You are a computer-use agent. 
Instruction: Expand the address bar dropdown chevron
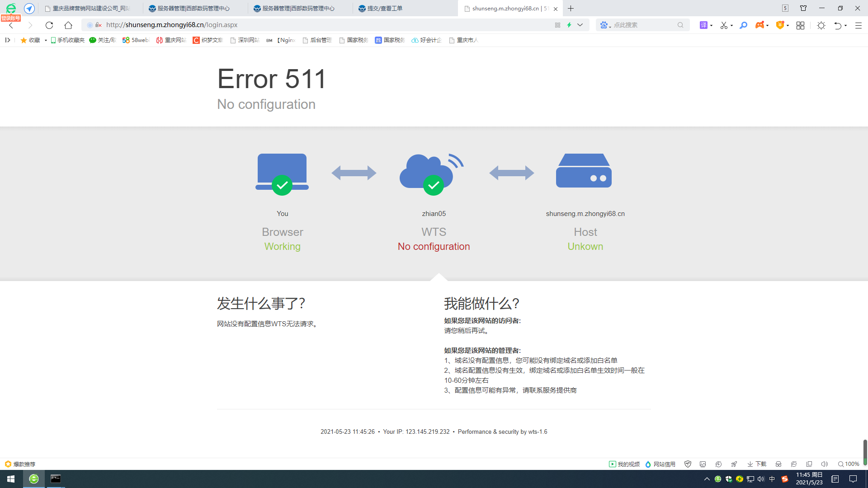pos(580,25)
